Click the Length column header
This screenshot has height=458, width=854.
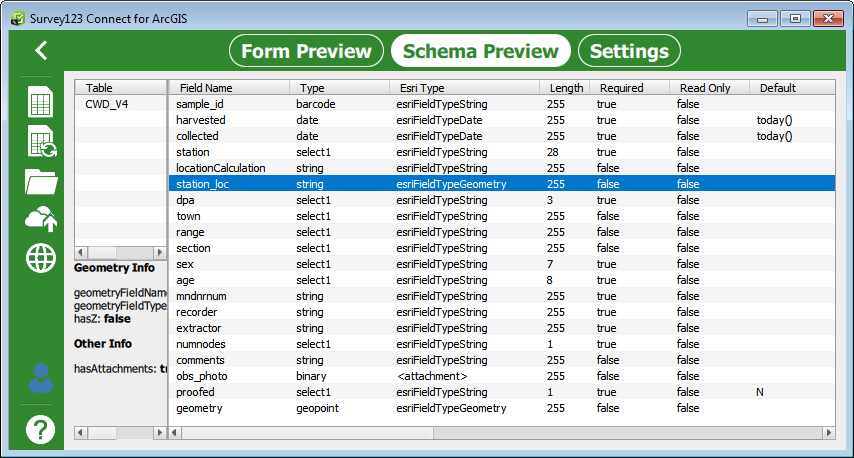point(565,88)
